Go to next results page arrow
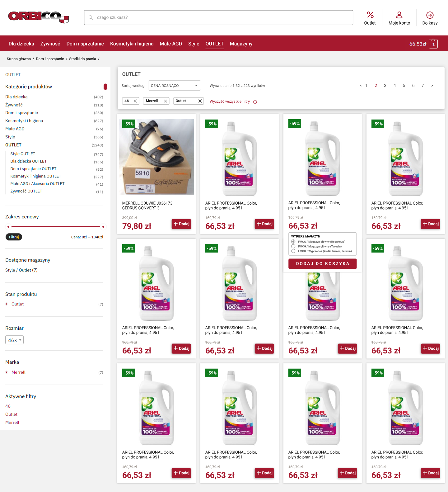The height and width of the screenshot is (492, 448). point(432,86)
